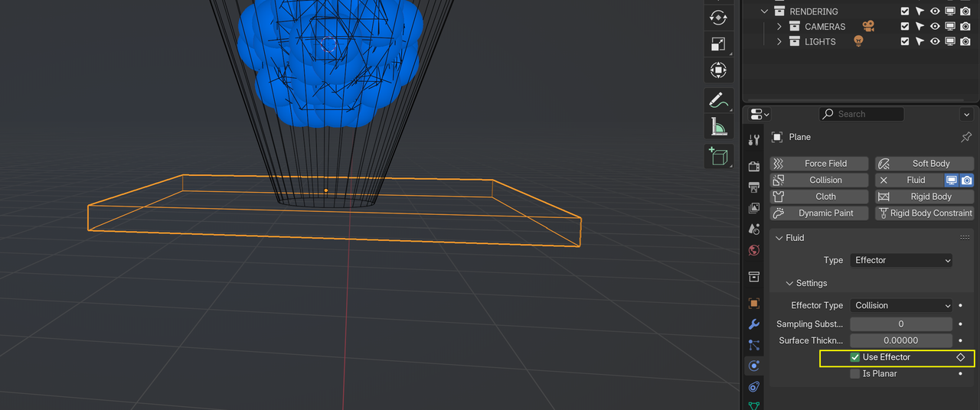The height and width of the screenshot is (410, 980).
Task: Hide the CAMERAS collection with eye icon
Action: (935, 27)
